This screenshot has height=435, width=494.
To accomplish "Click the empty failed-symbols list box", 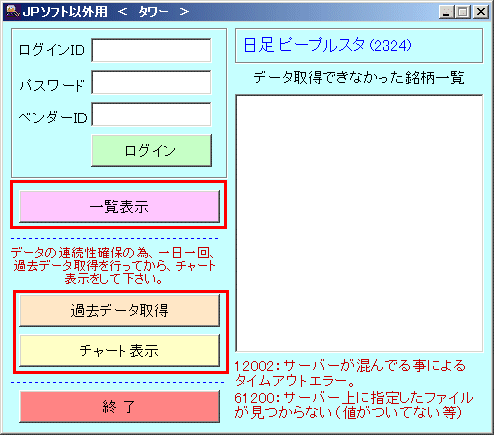I will click(x=359, y=223).
